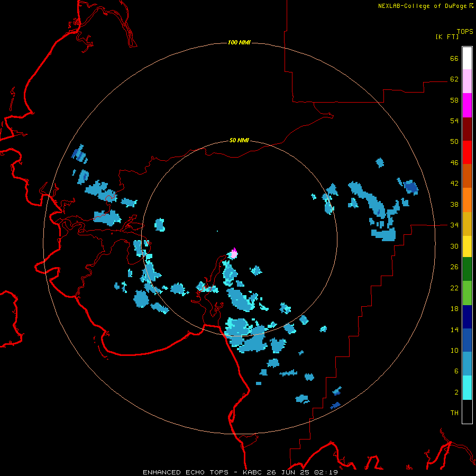
Task: Click the 'ENHANCED ECHO TOPS' caption text
Action: pyautogui.click(x=186, y=472)
